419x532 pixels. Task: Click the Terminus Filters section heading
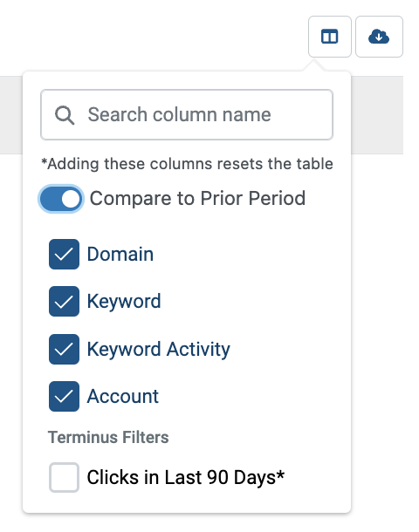coord(108,437)
